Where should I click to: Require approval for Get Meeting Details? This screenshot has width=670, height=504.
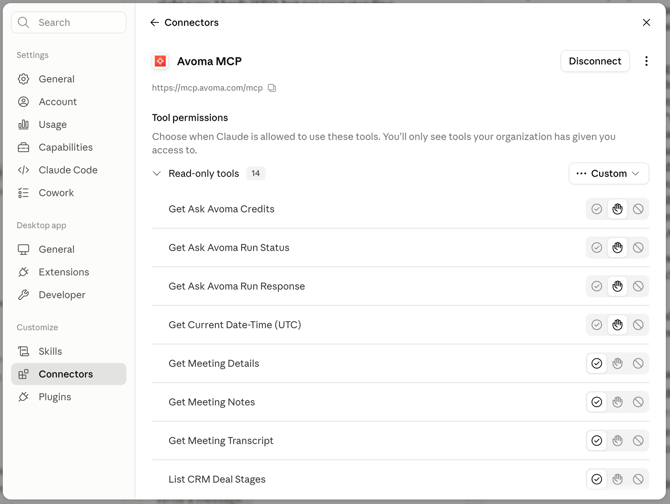coord(617,363)
